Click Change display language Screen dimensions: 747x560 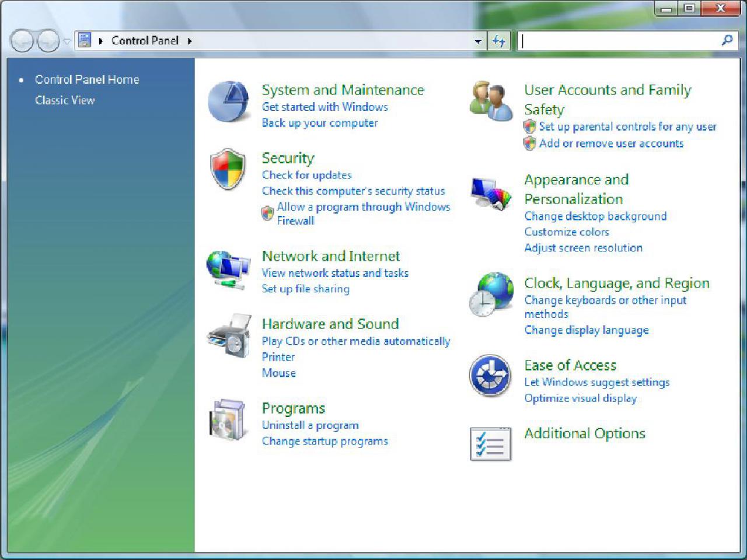coord(587,330)
